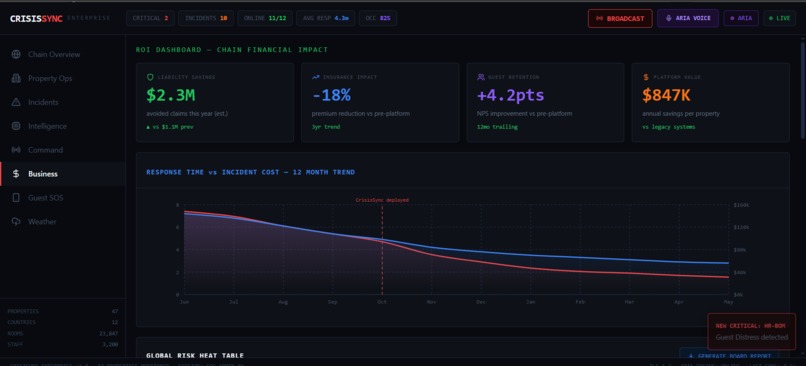Click the people icon on Guest Retention
Viewport: 806px width, 366px height.
pos(481,77)
